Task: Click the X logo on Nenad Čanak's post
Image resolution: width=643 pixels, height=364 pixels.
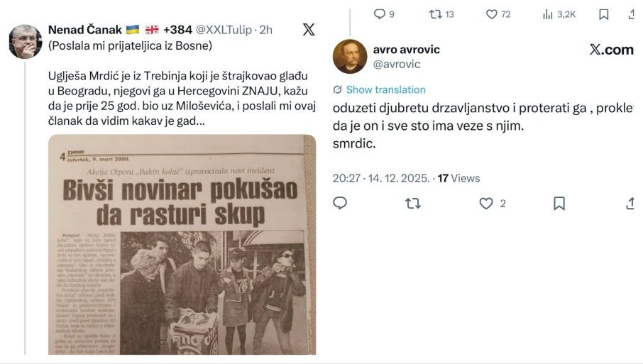Action: click(309, 29)
